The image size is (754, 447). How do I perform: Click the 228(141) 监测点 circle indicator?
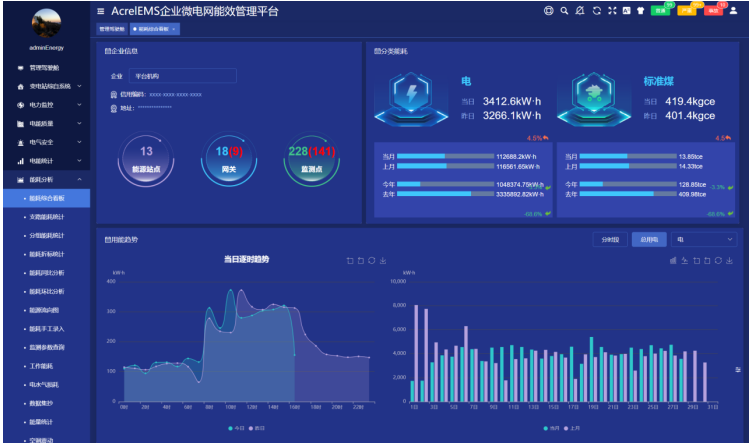click(x=312, y=159)
